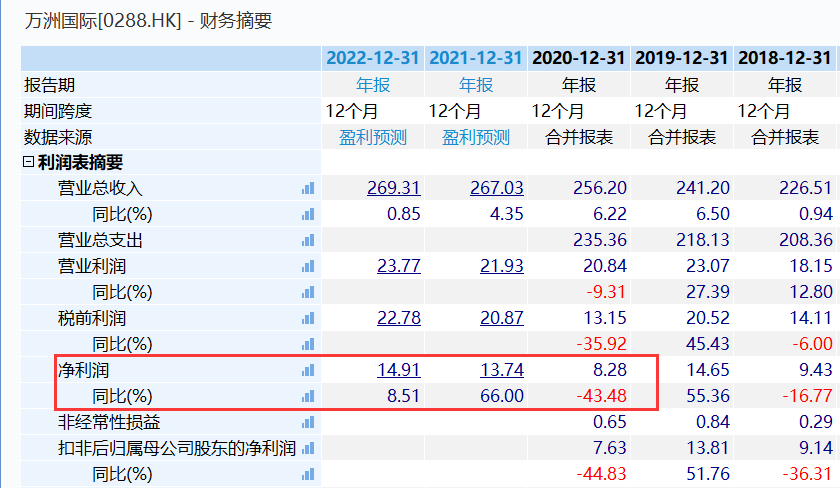Open chart icon for 扣非后归属母公司股东的净利润
The height and width of the screenshot is (488, 840).
pyautogui.click(x=308, y=448)
